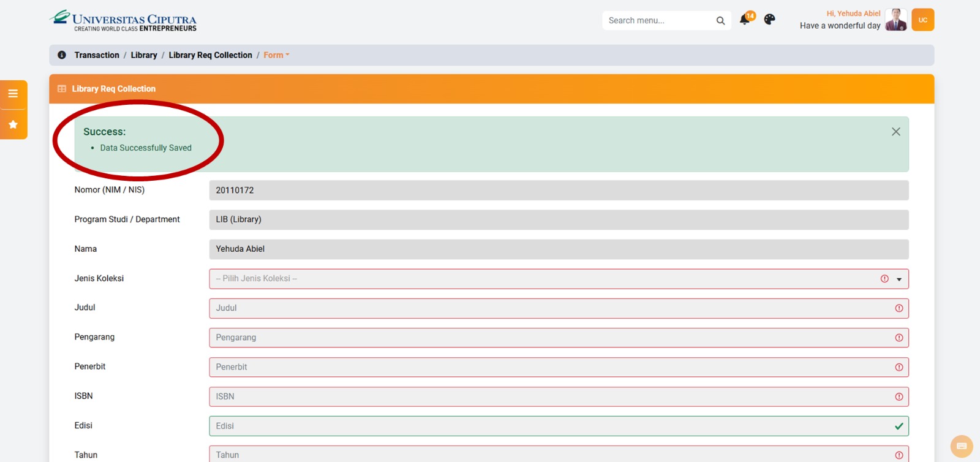Open the Form breadcrumb dropdown
This screenshot has height=462, width=980.
276,55
